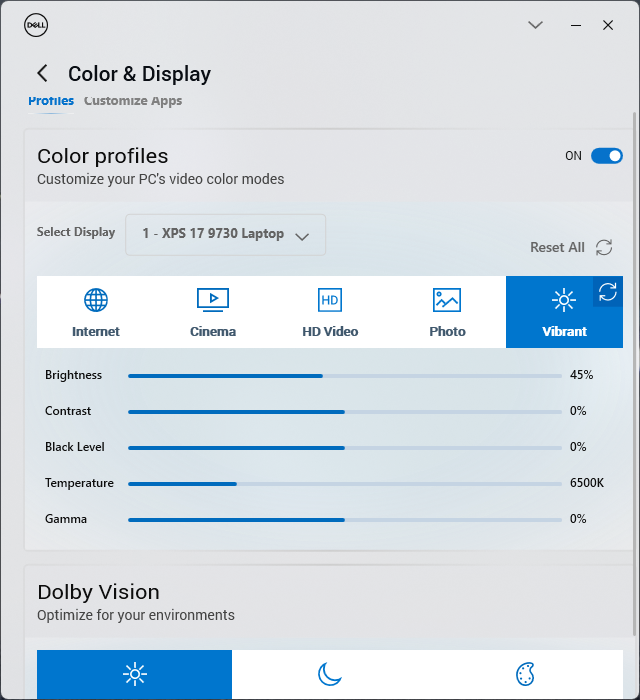Click the Reset All refresh icon

point(604,247)
